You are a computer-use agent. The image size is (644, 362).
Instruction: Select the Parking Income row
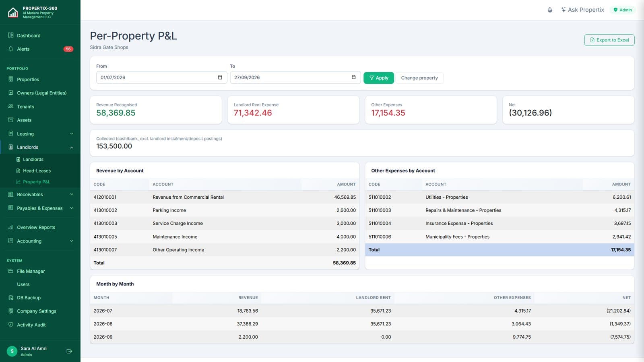[x=225, y=210]
